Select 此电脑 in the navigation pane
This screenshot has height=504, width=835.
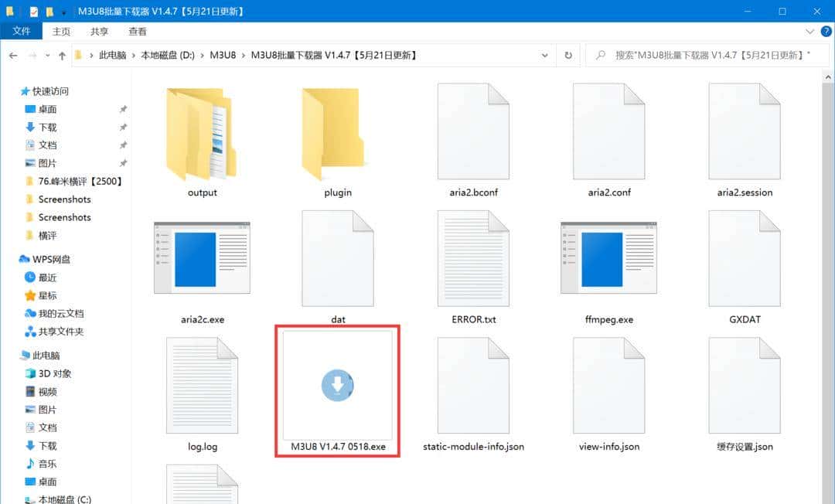46,355
